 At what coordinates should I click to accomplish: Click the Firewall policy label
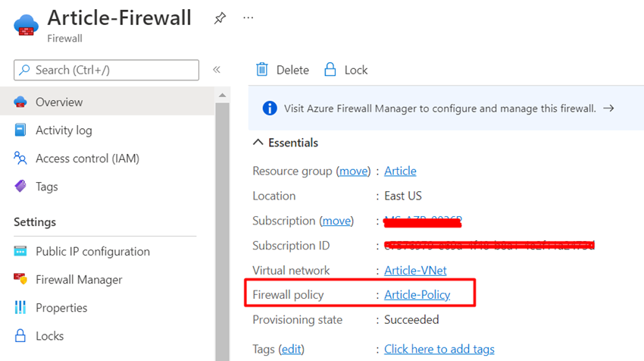288,295
